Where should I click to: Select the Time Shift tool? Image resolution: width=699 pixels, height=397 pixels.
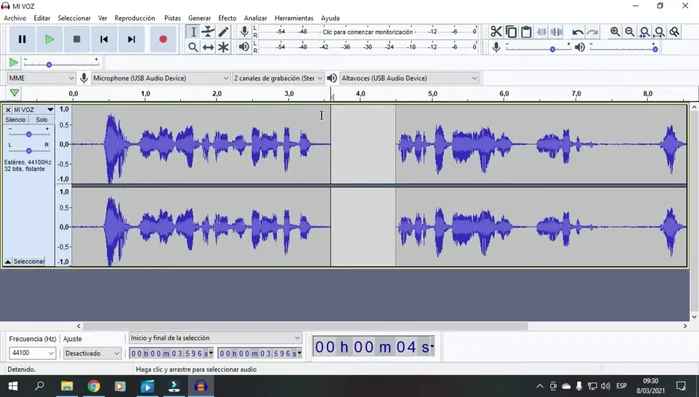click(208, 47)
